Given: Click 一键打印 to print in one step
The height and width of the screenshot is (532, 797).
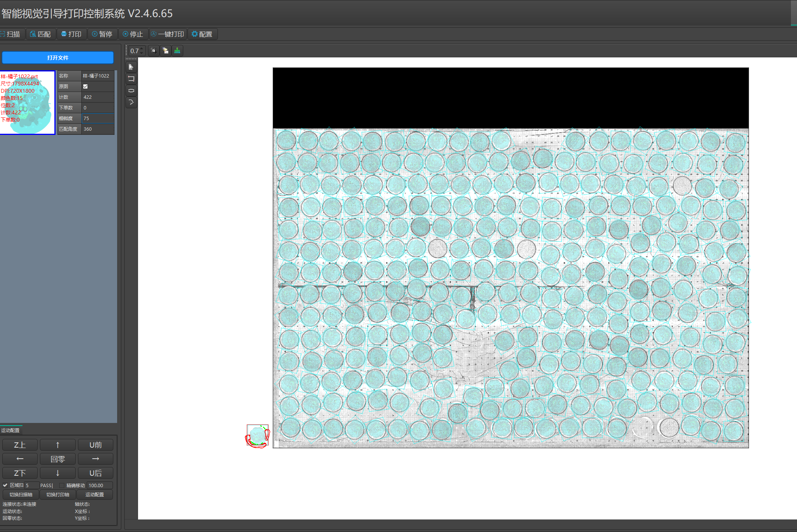Looking at the screenshot, I should (x=167, y=34).
